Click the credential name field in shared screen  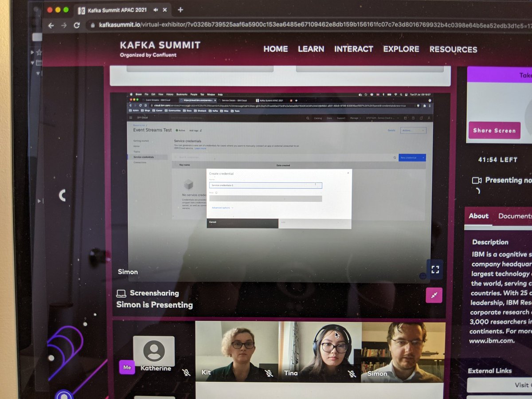265,185
